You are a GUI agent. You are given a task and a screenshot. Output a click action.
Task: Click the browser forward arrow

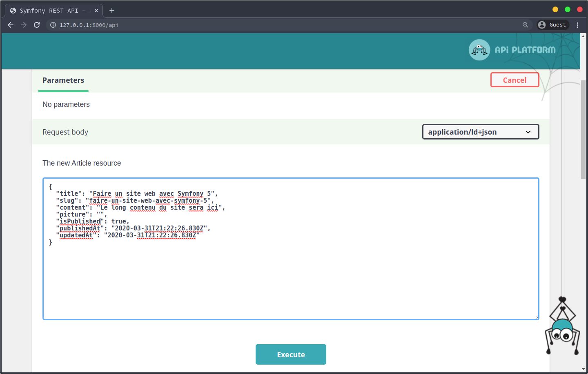pos(24,25)
